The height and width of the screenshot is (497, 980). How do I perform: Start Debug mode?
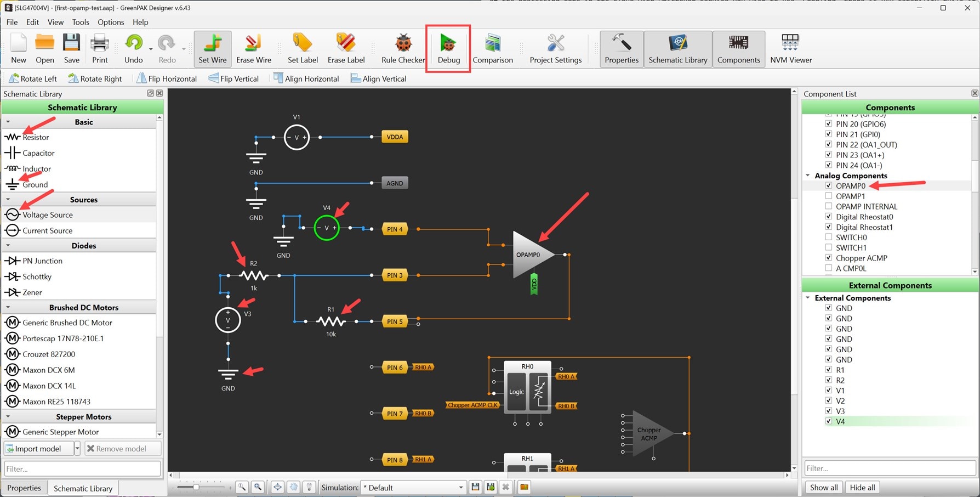pos(448,48)
